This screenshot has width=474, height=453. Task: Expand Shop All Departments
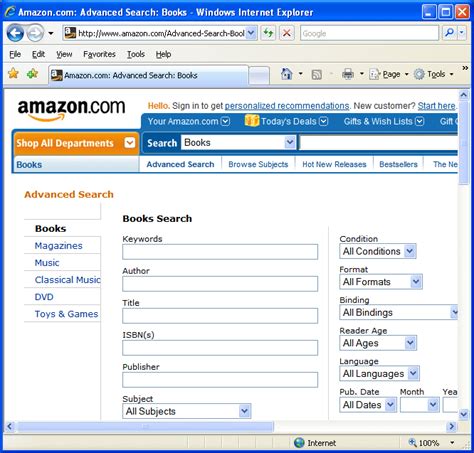[x=76, y=143]
